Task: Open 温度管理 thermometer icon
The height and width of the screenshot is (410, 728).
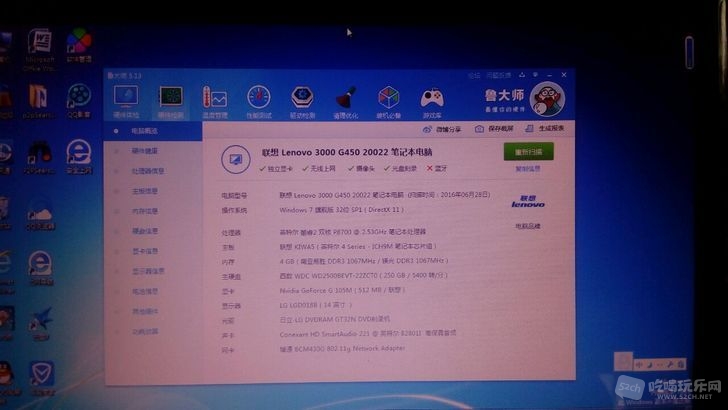Action: [x=214, y=97]
